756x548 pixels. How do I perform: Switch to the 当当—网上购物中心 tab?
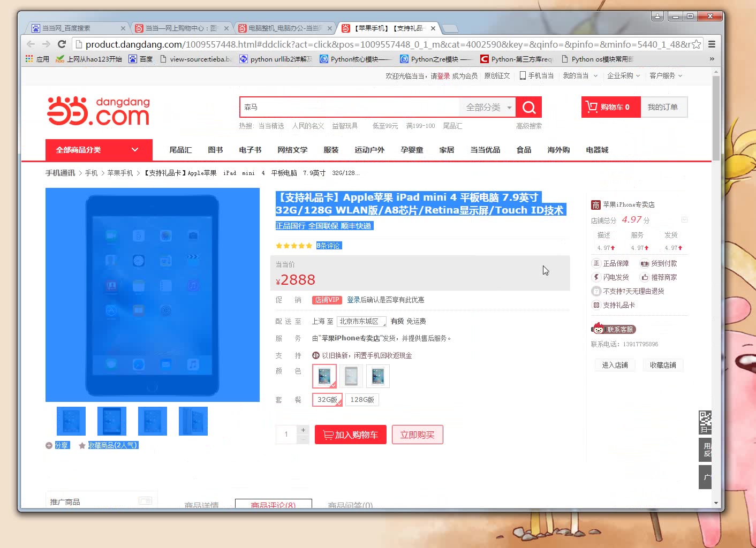pyautogui.click(x=181, y=28)
